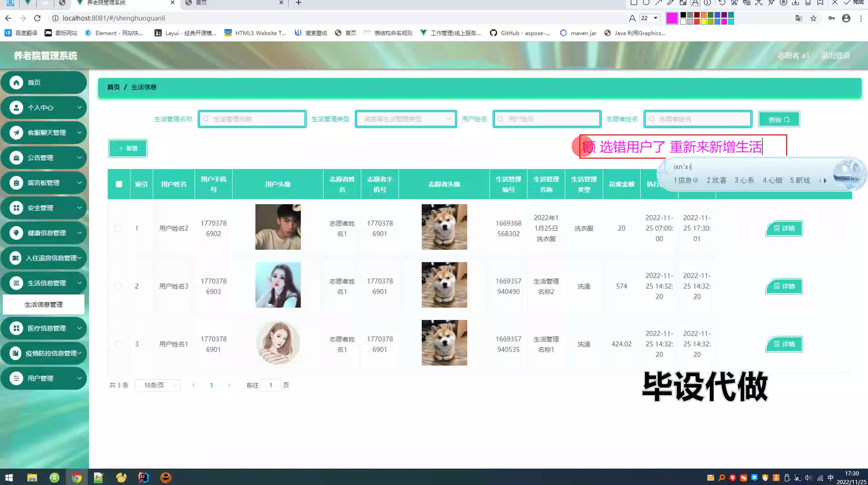The height and width of the screenshot is (485, 868).
Task: Check the row for 用户姓名2
Action: click(x=118, y=228)
